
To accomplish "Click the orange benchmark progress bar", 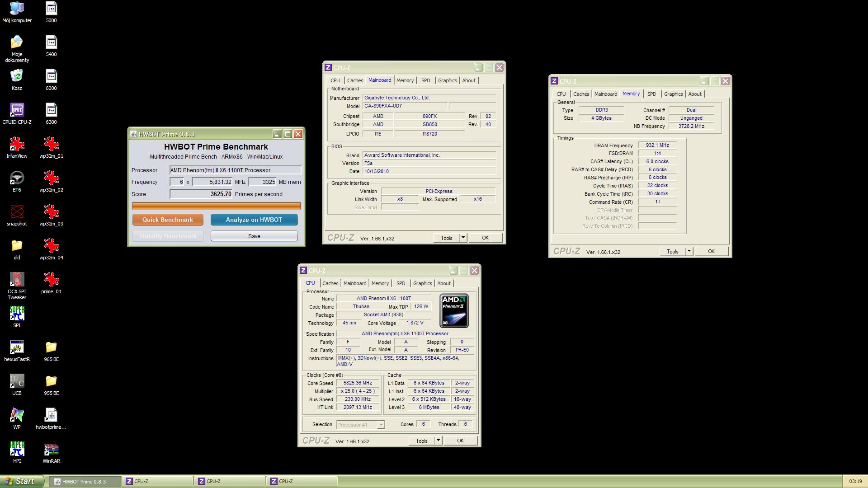I will coord(217,206).
